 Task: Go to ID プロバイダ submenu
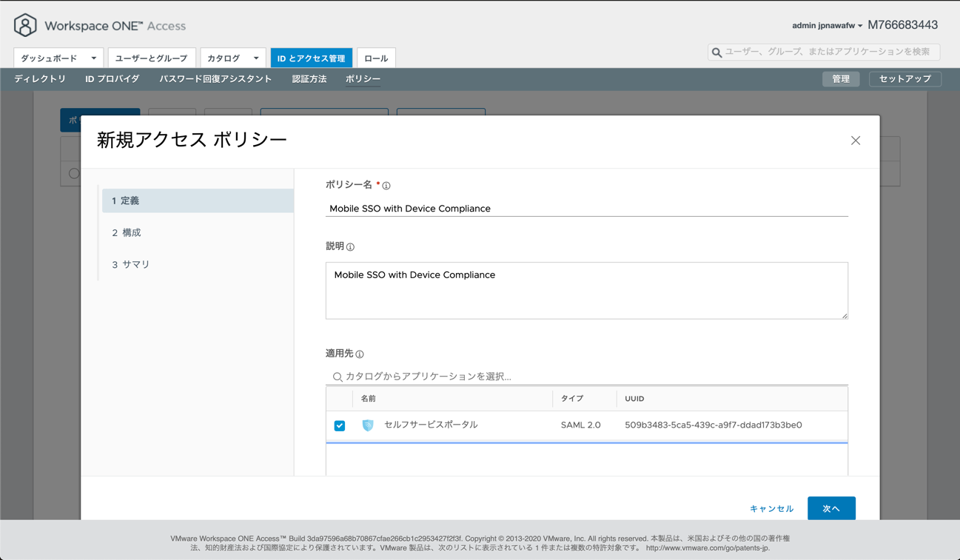click(x=113, y=79)
